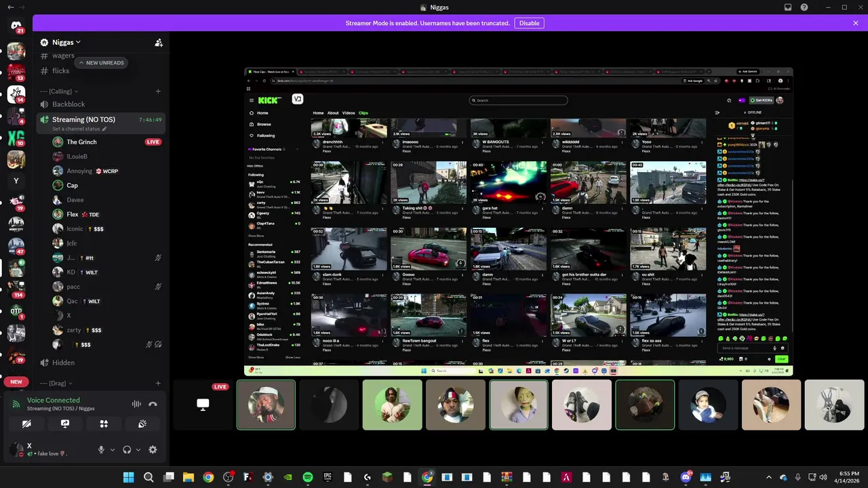
Task: Click the Share Your Screen button
Action: tap(65, 424)
